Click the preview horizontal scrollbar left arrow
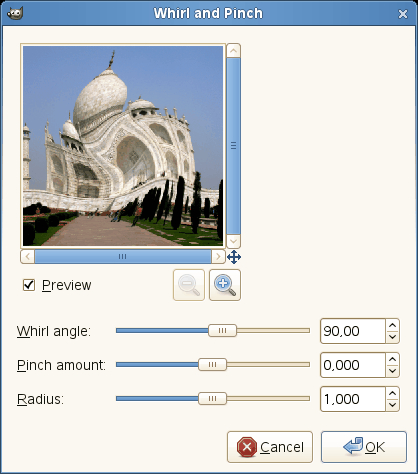This screenshot has height=474, width=418. (x=28, y=257)
